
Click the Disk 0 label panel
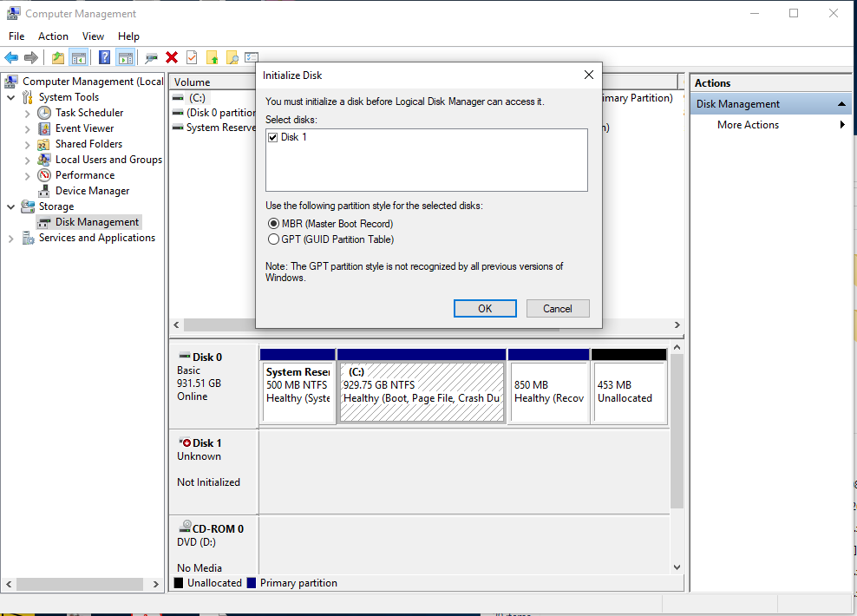[213, 386]
